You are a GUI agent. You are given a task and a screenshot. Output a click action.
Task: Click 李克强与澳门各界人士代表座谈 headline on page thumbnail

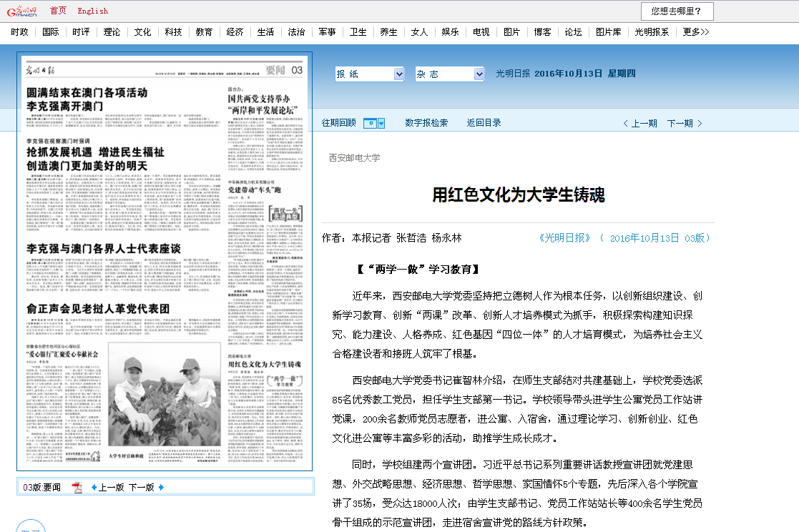coord(103,249)
